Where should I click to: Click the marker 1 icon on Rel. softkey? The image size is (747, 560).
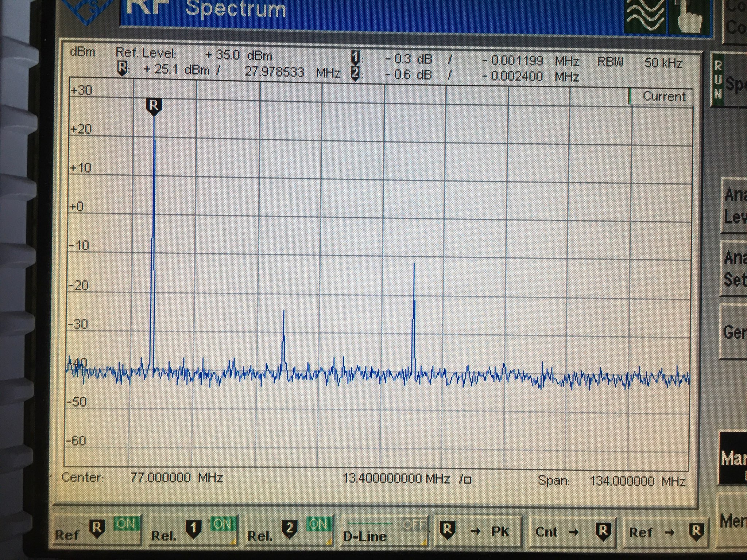pos(193,529)
